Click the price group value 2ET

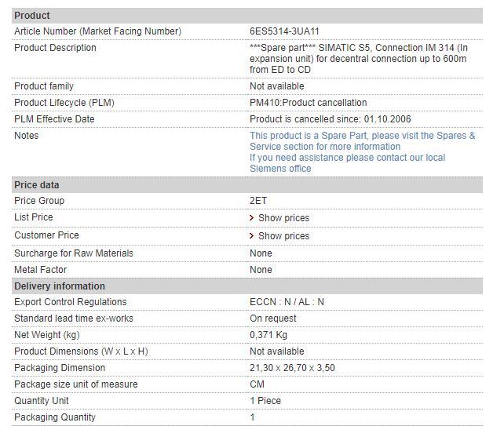(258, 201)
